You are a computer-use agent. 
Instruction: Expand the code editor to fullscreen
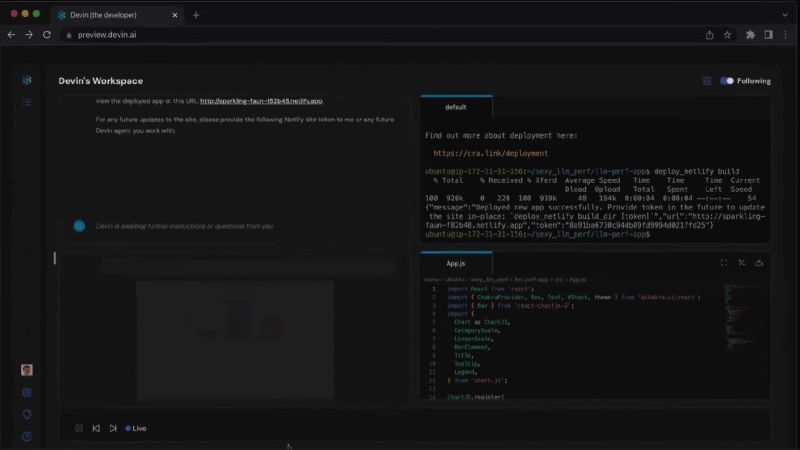click(x=724, y=263)
